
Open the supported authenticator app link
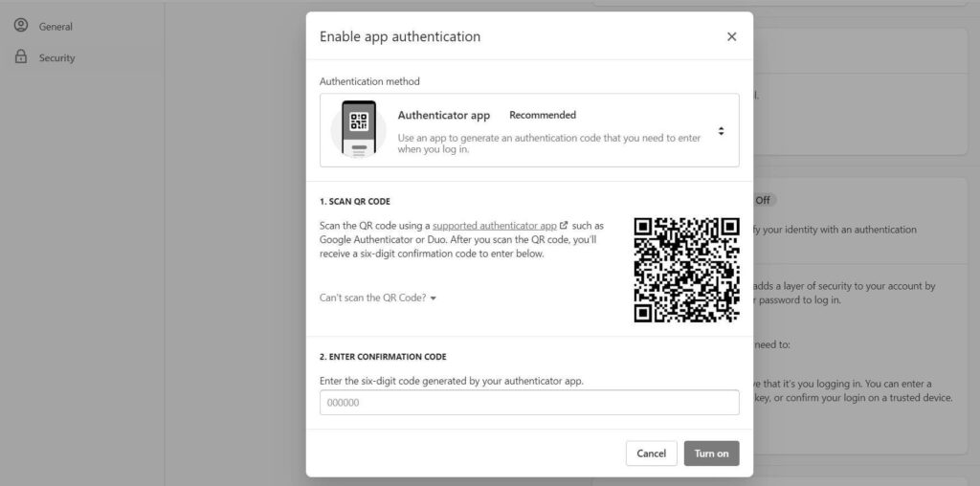point(495,226)
